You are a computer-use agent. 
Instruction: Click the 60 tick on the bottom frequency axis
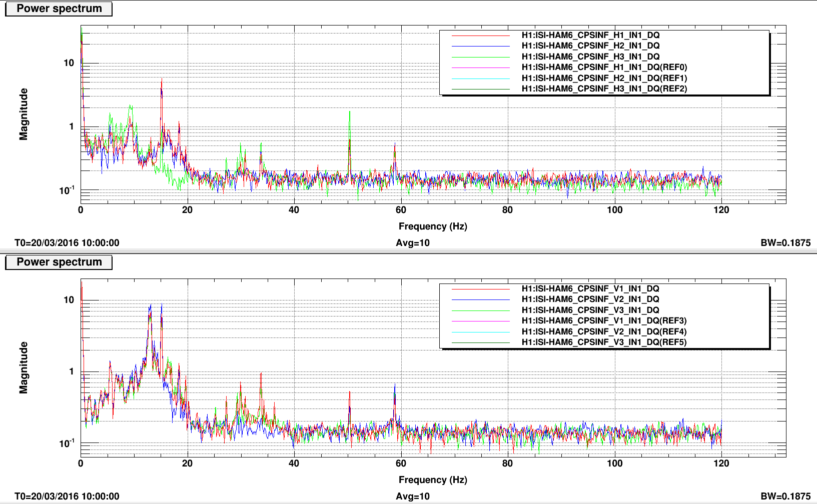coord(401,463)
